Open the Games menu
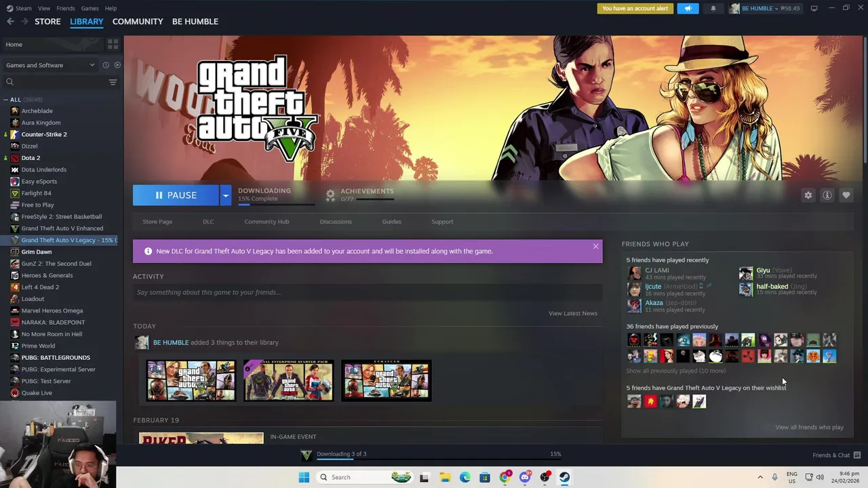The image size is (868, 488). pos(90,8)
